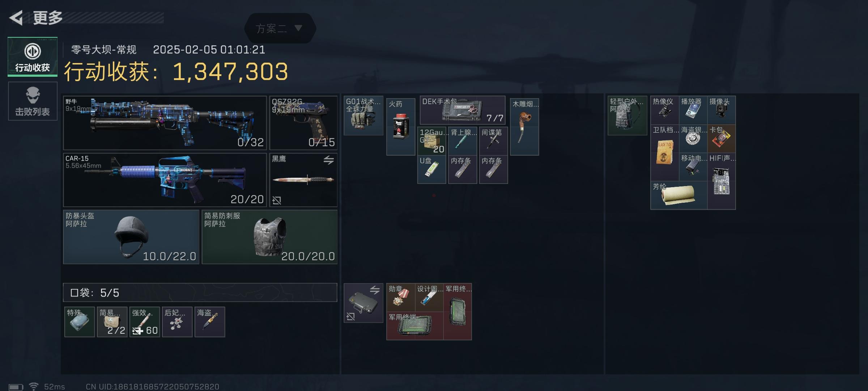Select the QSZ92G pistol slot
Viewport: 868px width, 391px height.
point(303,123)
